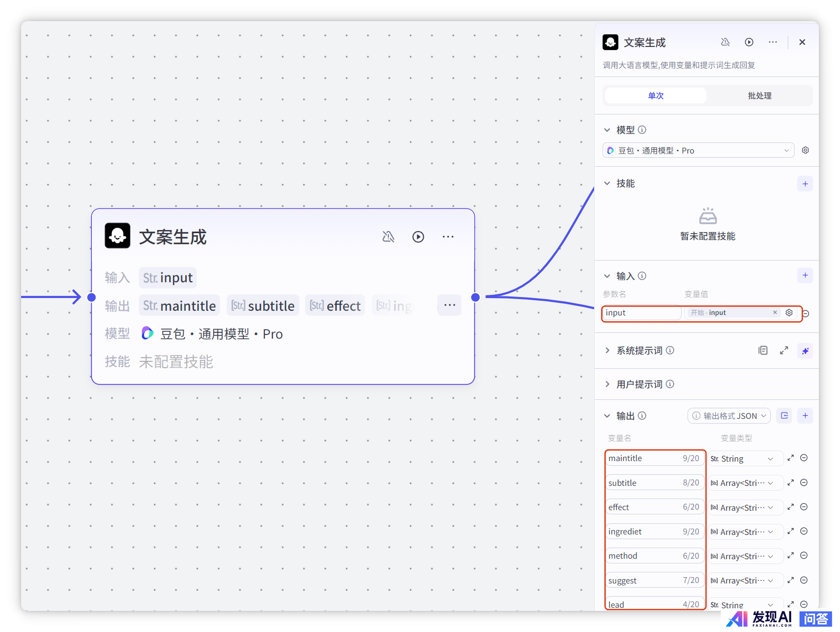Screen dimensions: 840x632
Task: Expand the 用户提示词 section
Action: tap(607, 384)
